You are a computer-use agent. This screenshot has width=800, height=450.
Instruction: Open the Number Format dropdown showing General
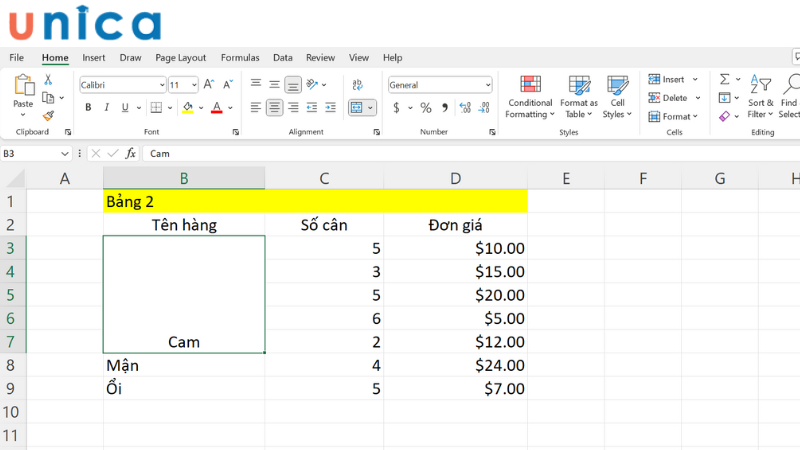(440, 85)
